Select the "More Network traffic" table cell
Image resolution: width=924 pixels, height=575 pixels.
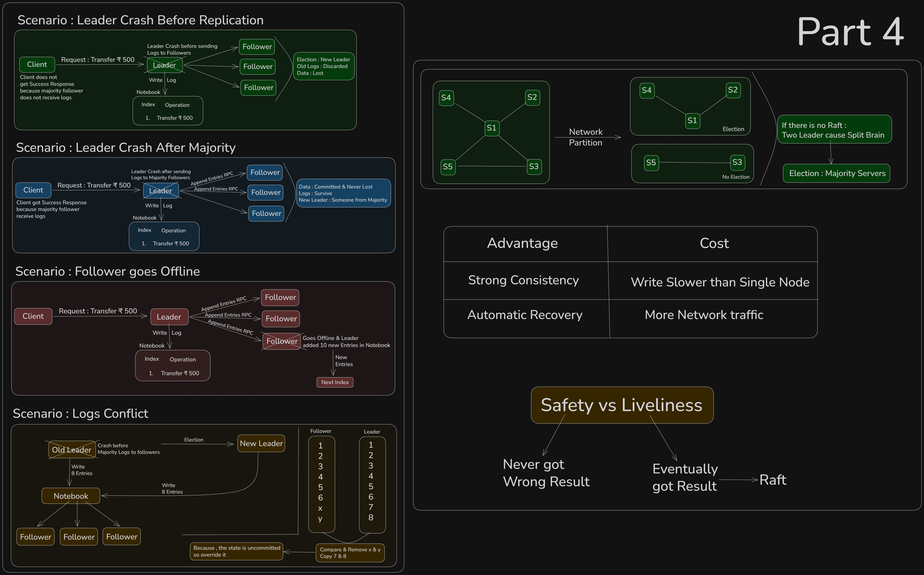(704, 315)
